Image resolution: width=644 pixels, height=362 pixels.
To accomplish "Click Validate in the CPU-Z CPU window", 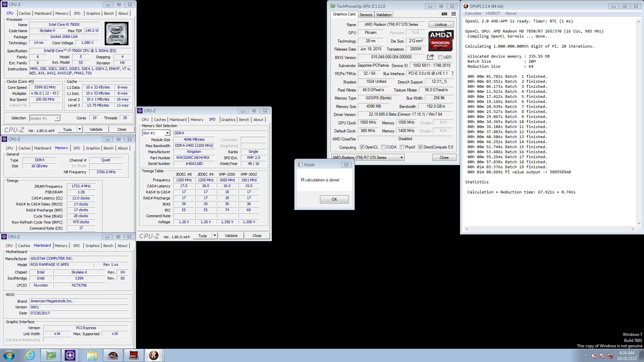I will pos(96,129).
